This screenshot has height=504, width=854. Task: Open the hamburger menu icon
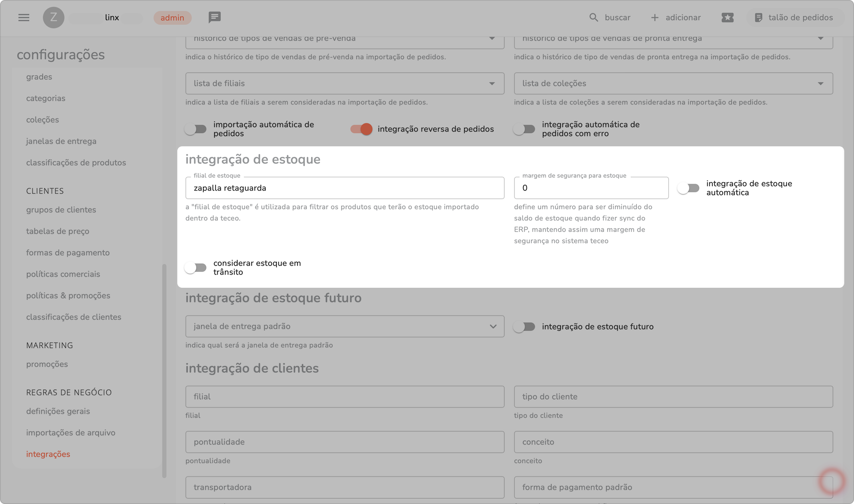(24, 17)
